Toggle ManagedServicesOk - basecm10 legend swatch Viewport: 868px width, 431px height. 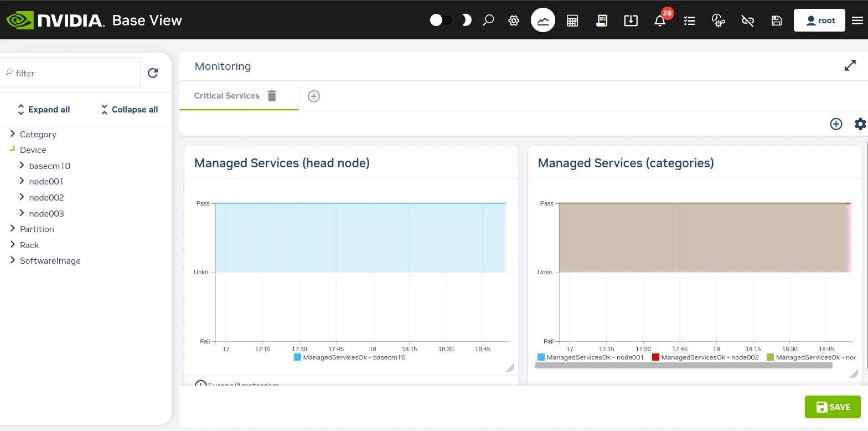tap(297, 357)
